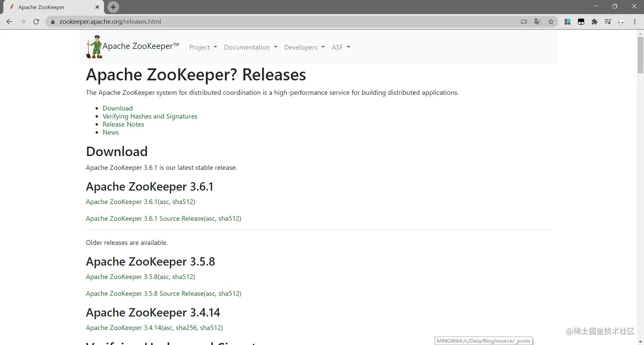Click the 'Apache ZooKeeper? Releases' page title

pyautogui.click(x=196, y=75)
